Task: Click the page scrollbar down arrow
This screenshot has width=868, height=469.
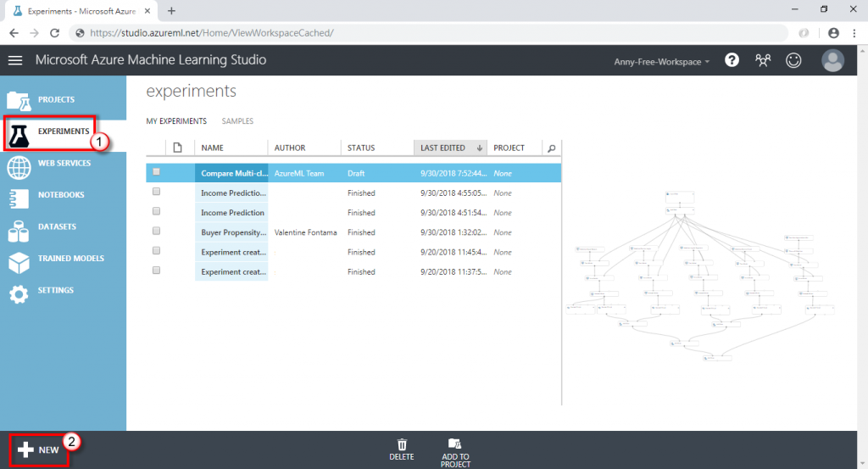Action: click(862, 463)
